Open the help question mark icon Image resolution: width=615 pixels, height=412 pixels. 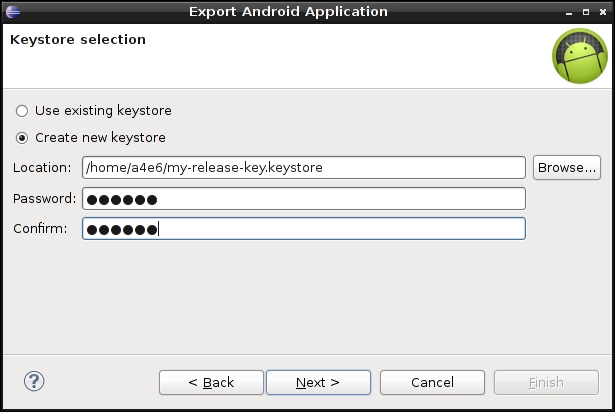pos(34,381)
